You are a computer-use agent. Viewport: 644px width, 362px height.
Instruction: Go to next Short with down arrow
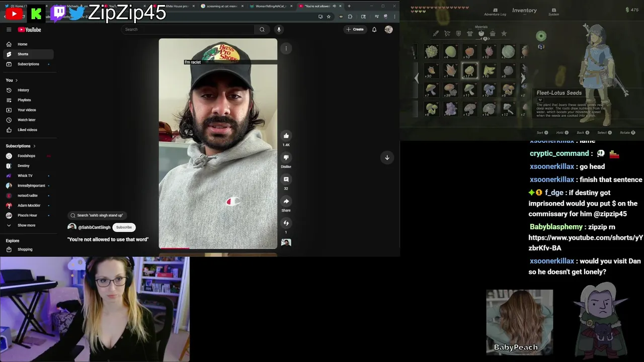[x=387, y=157]
